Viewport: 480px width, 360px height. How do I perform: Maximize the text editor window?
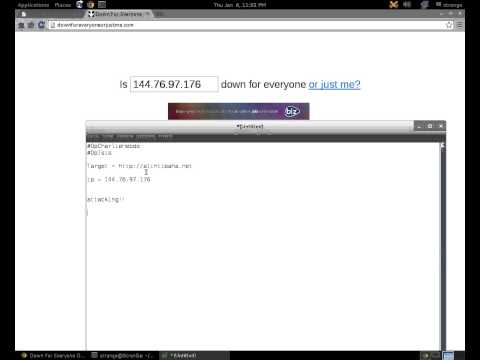430,126
